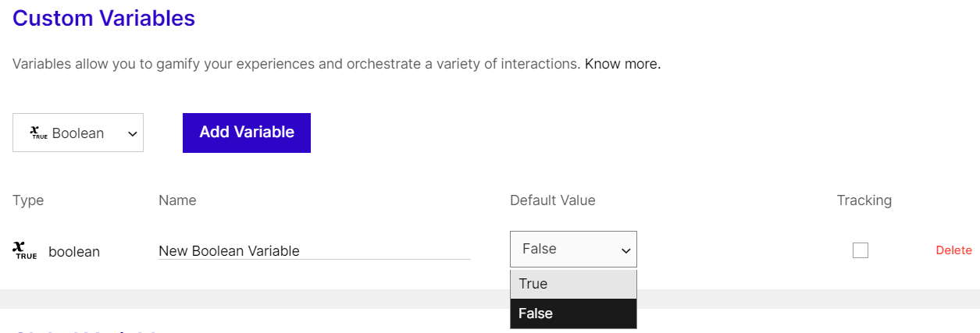Open the Know more link
Screen dimensions: 980x333
click(622, 64)
